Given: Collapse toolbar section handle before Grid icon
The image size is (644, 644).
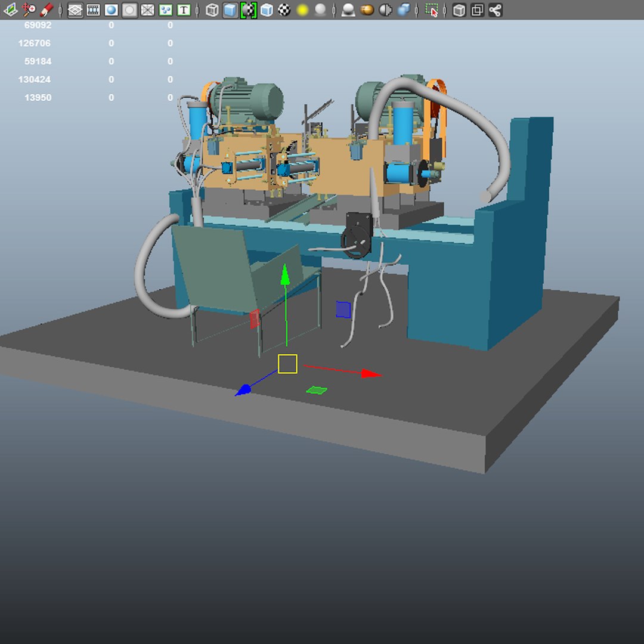Looking at the screenshot, I should click(60, 10).
